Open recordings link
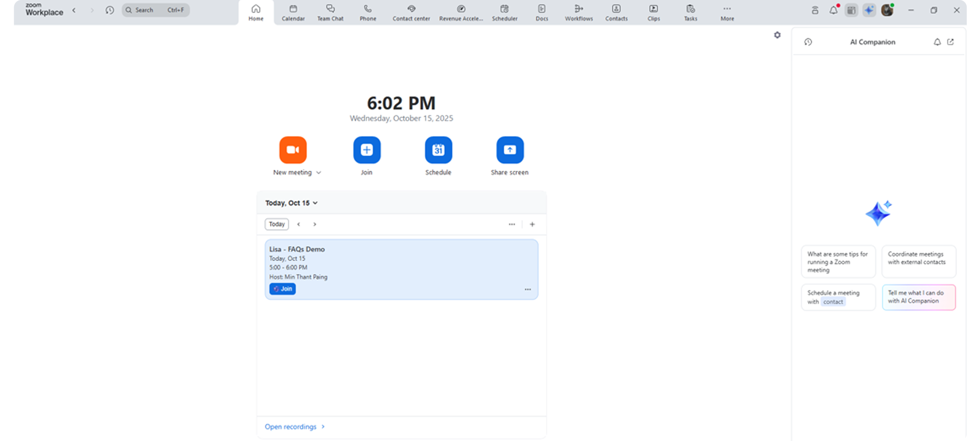This screenshot has width=980, height=441. (x=291, y=426)
